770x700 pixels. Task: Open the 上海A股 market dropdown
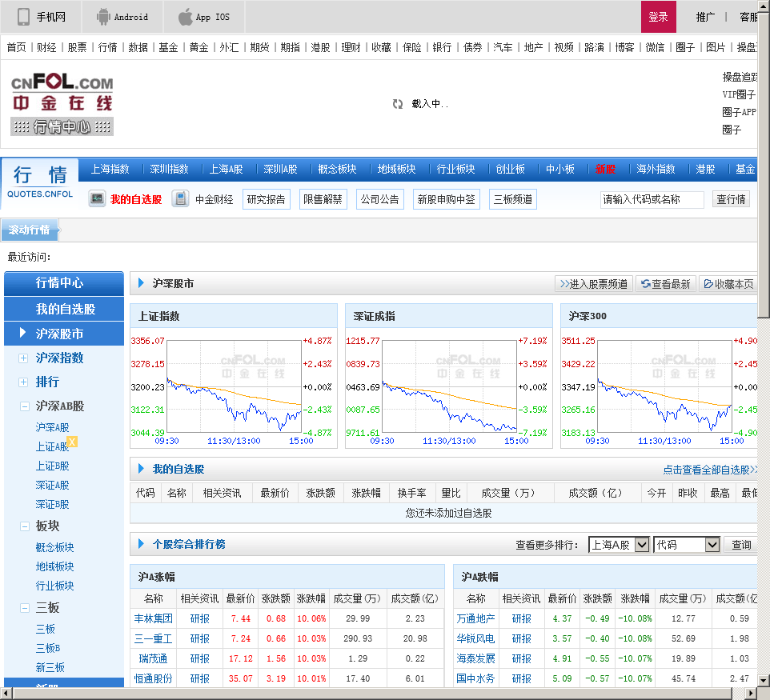pyautogui.click(x=620, y=544)
